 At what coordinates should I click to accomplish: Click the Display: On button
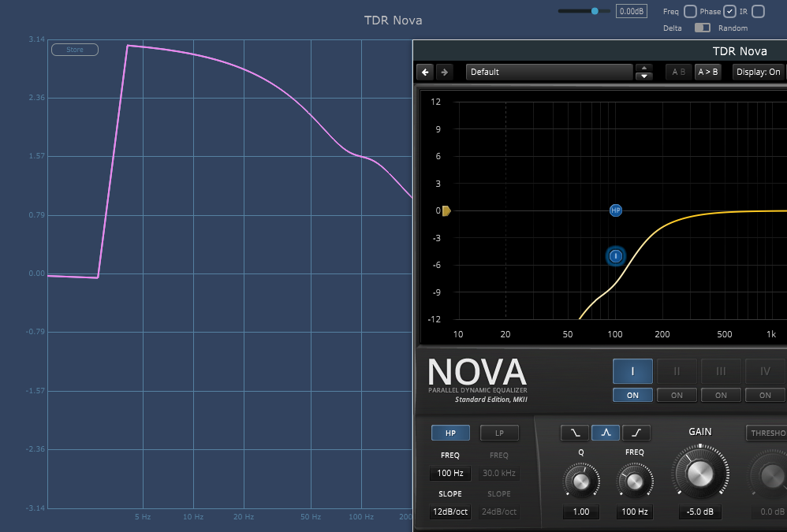click(759, 73)
